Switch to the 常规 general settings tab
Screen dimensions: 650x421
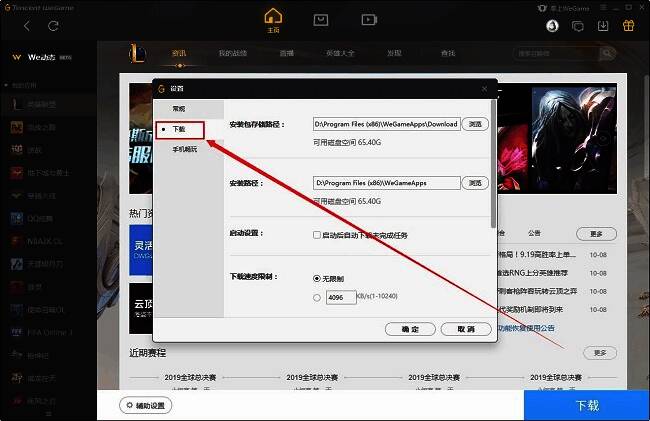click(179, 108)
